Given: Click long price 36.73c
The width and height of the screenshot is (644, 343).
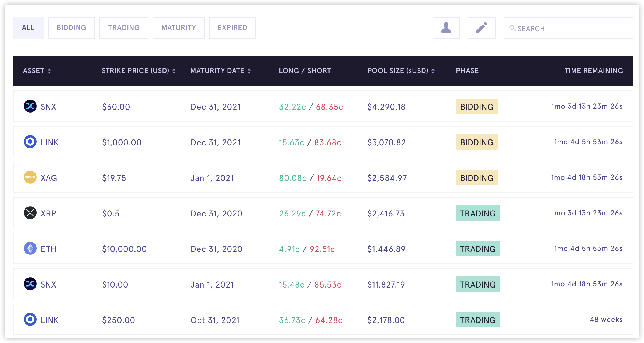Looking at the screenshot, I should pos(292,320).
